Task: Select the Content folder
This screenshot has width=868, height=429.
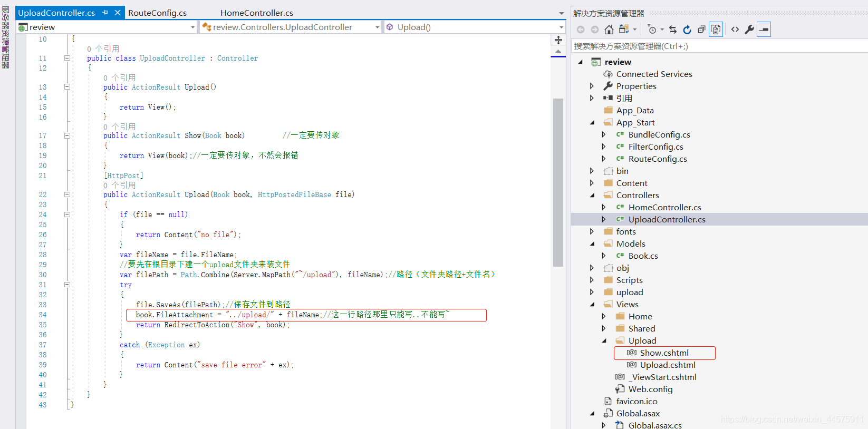Action: (x=632, y=183)
